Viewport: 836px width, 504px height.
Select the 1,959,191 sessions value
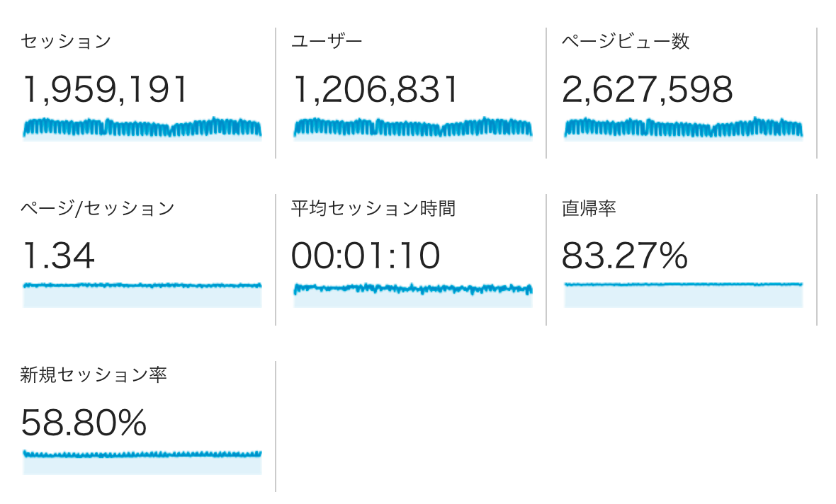tap(105, 89)
